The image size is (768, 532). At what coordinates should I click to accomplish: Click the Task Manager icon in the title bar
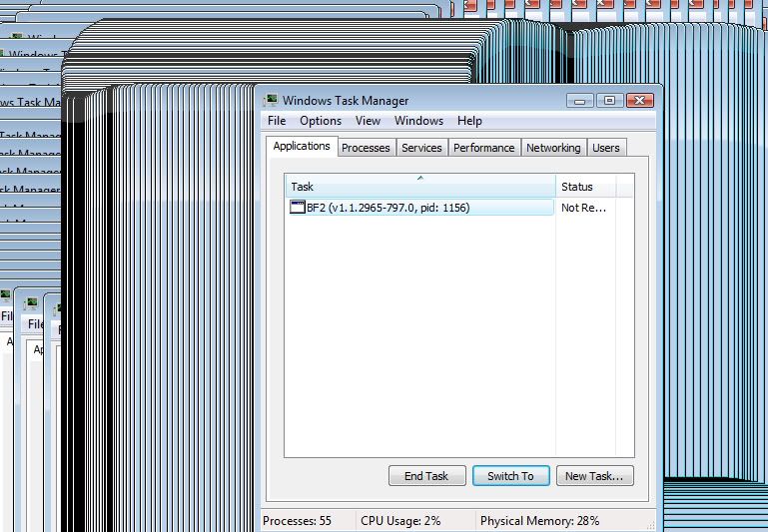click(x=272, y=100)
